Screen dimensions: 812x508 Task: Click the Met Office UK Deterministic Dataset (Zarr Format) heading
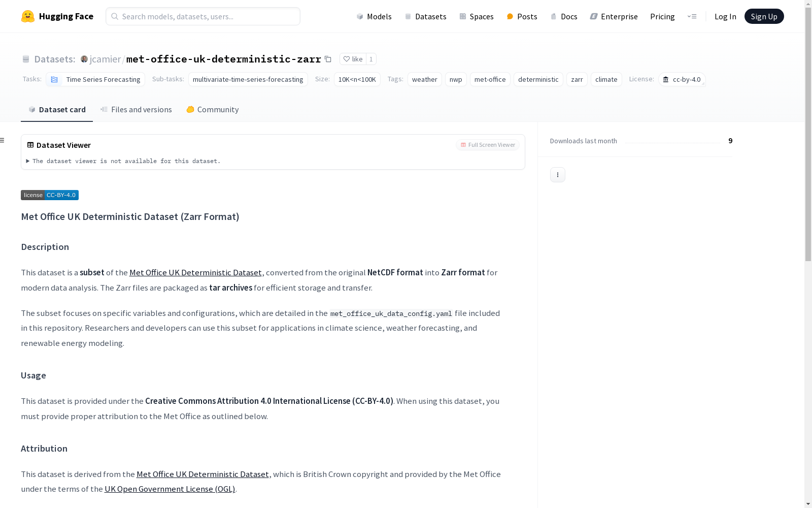point(130,217)
